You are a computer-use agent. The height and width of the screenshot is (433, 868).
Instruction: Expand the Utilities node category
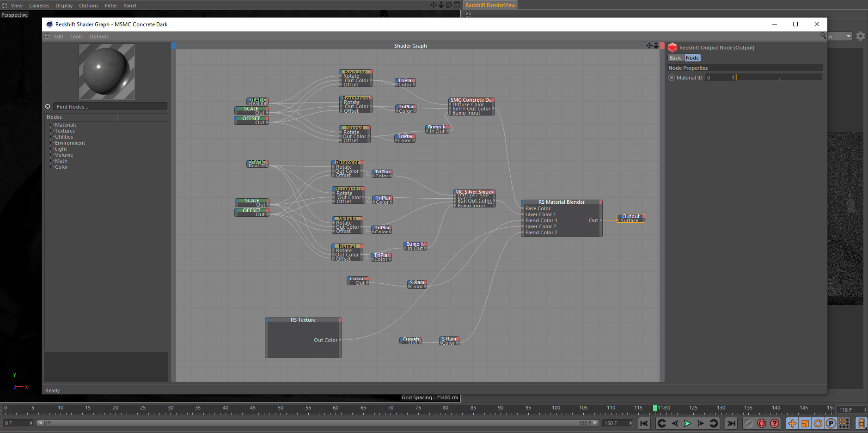[x=50, y=137]
